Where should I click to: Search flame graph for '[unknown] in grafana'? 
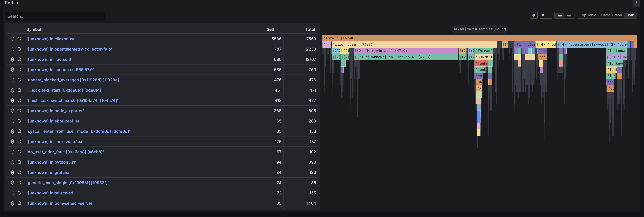tap(19, 172)
